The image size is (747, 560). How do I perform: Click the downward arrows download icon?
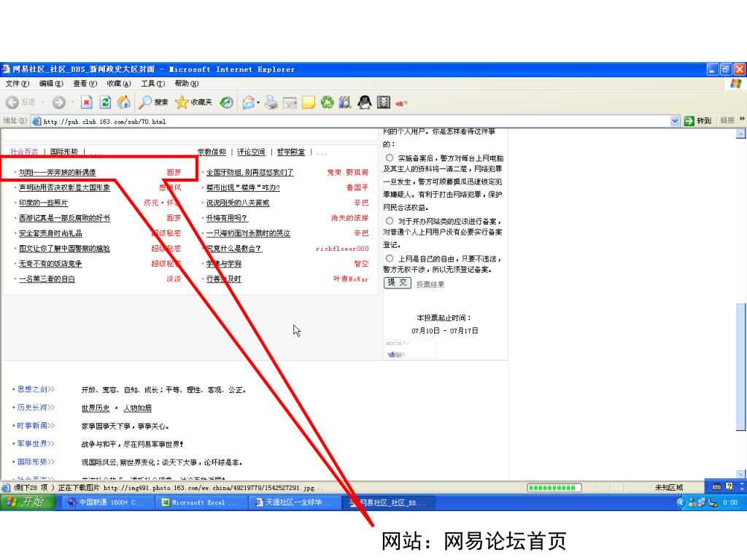point(384,102)
